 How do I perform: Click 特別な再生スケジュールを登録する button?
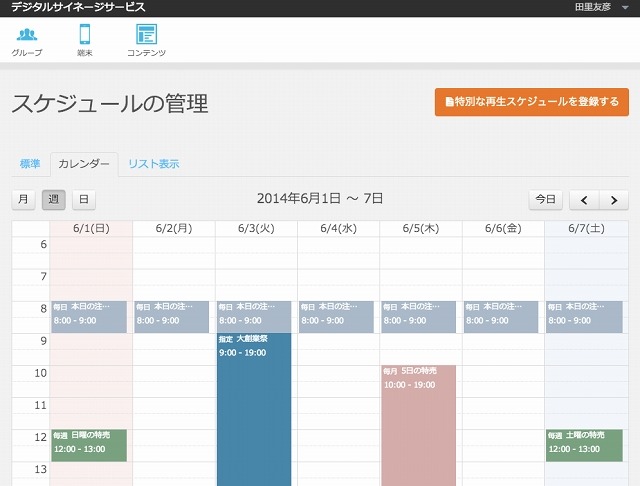pyautogui.click(x=531, y=101)
